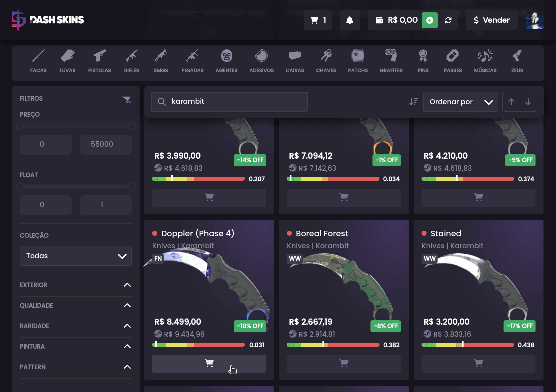Image resolution: width=556 pixels, height=392 pixels.
Task: Open the Grafites category
Action: point(391,61)
